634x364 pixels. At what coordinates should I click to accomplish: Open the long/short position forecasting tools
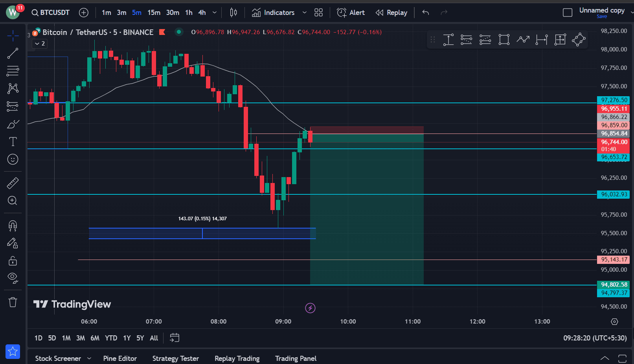[x=13, y=106]
